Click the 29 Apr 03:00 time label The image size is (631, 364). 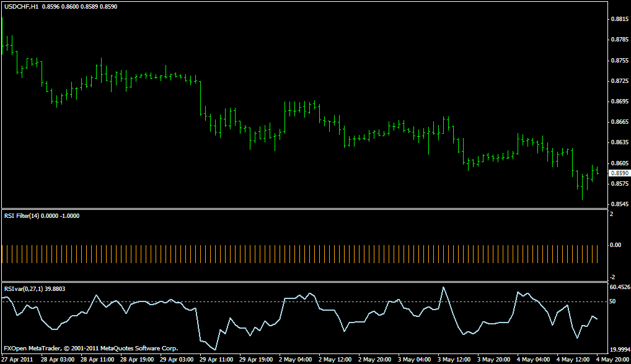tap(177, 359)
